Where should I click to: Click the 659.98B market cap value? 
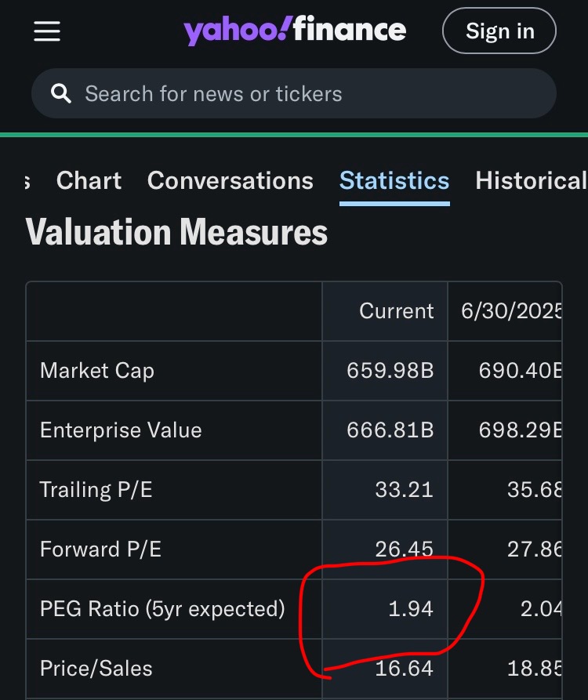[x=390, y=371]
